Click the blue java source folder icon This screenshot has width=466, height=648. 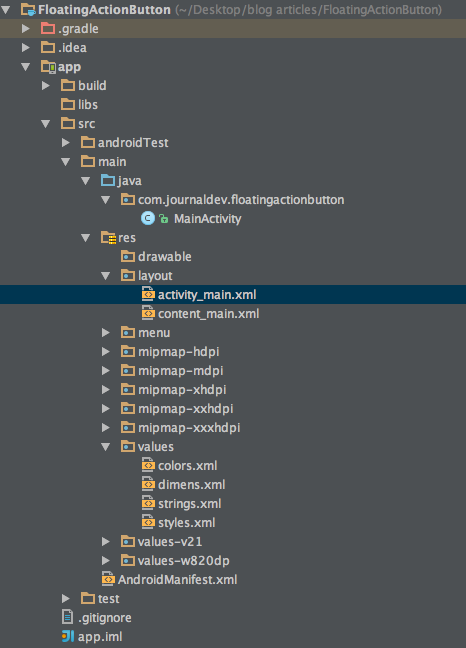108,181
